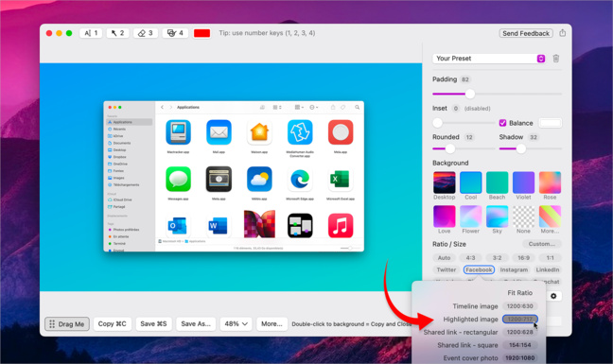This screenshot has width=613, height=364.
Task: Click the Send Feedback button
Action: click(526, 33)
